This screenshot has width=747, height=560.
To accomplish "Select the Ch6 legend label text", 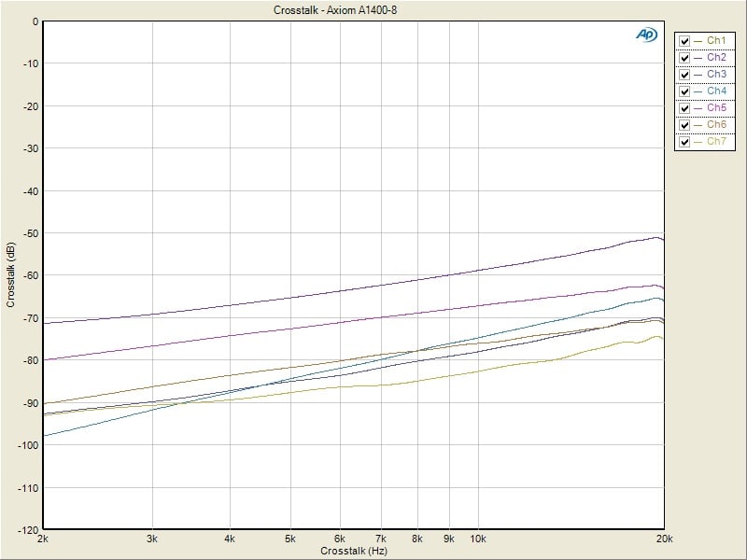I will (x=716, y=125).
